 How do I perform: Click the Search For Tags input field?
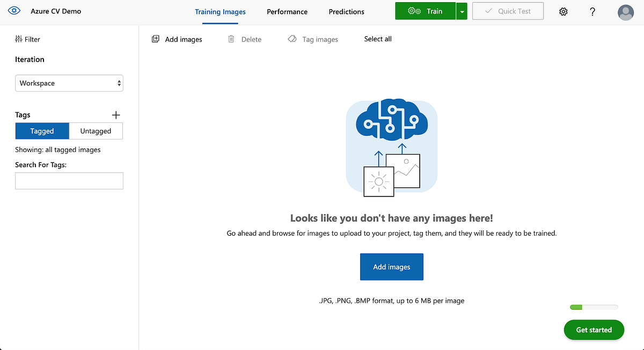[69, 181]
